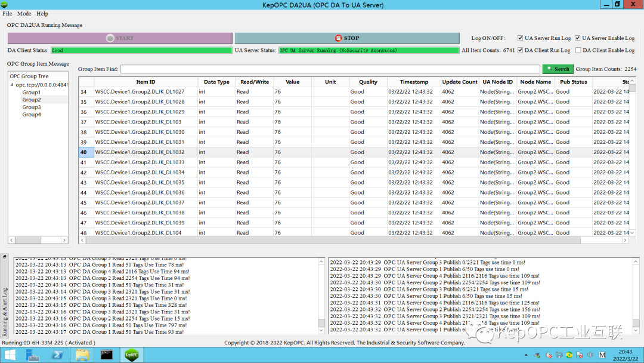Click the UA Server Status running field

coord(369,50)
